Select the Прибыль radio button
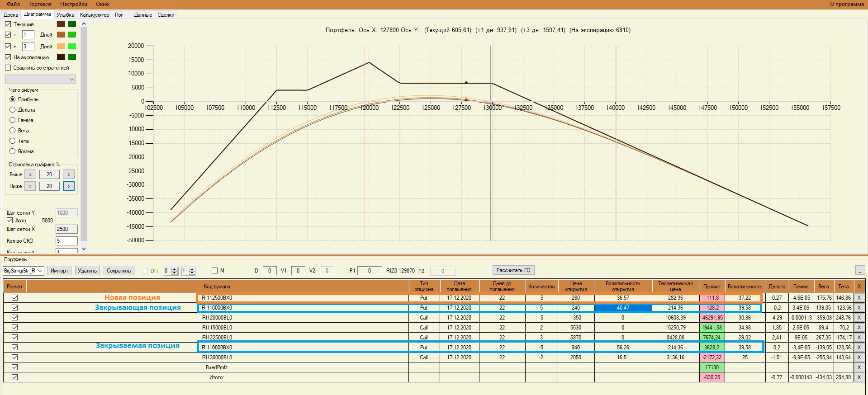 click(13, 99)
